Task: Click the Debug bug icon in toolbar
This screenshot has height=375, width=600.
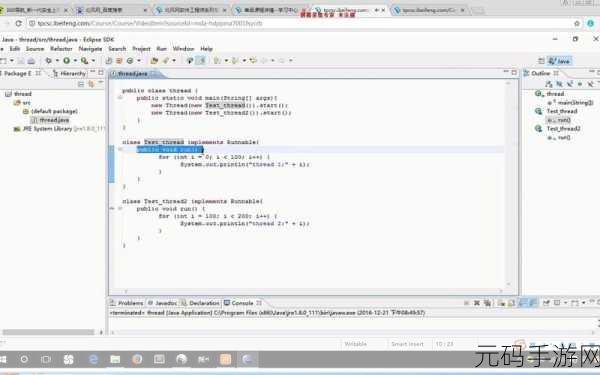Action: click(x=49, y=60)
